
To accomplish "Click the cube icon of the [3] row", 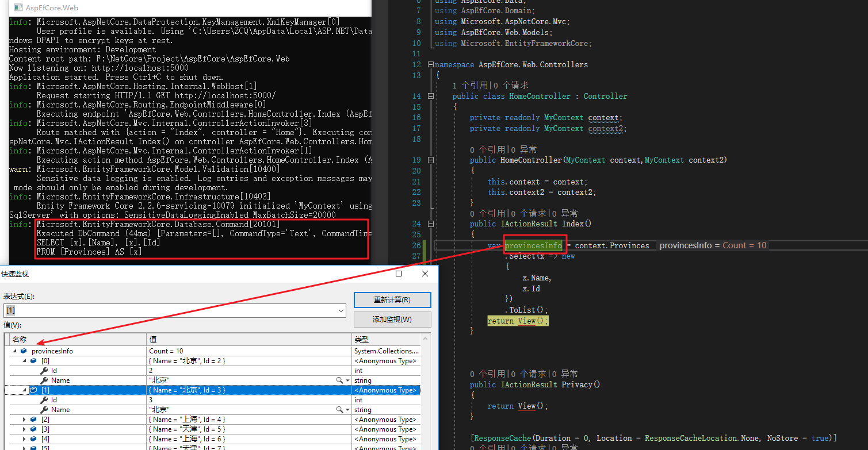I will coord(33,429).
